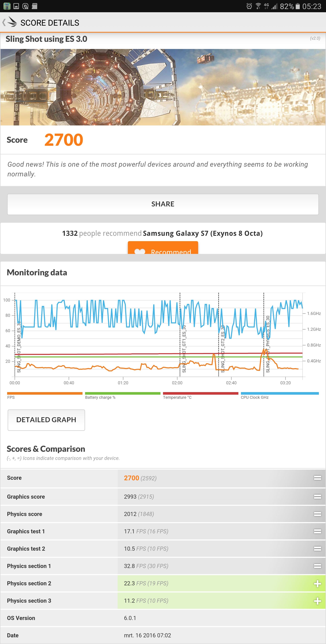Image resolution: width=326 pixels, height=644 pixels.
Task: Tap the battery icon in status bar
Action: (x=298, y=6)
